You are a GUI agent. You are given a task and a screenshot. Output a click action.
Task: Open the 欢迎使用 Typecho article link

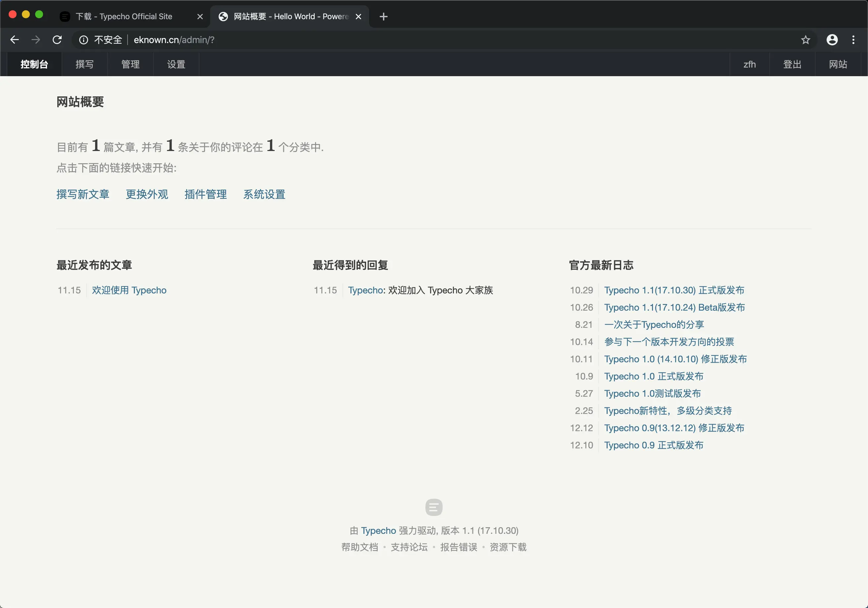129,290
